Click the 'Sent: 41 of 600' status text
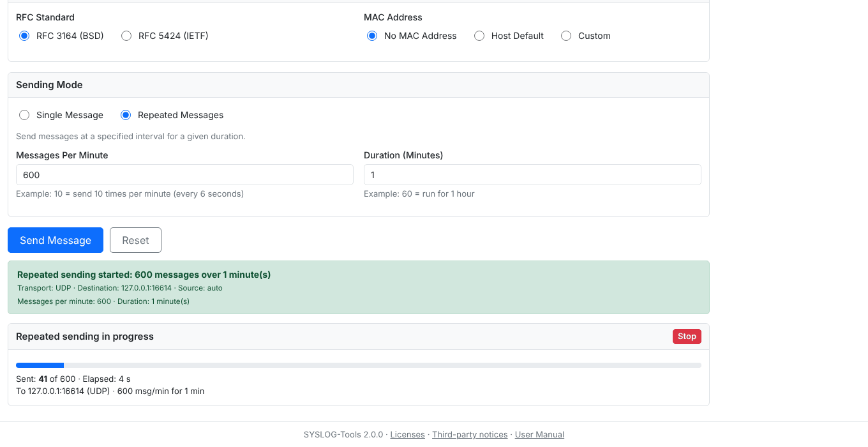 click(x=73, y=379)
